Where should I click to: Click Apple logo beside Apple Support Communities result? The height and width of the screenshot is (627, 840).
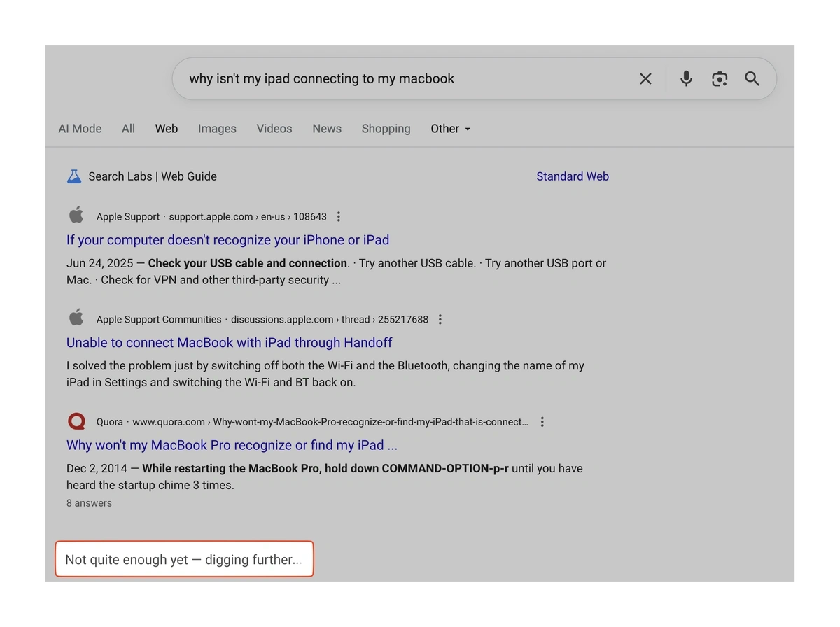click(76, 318)
